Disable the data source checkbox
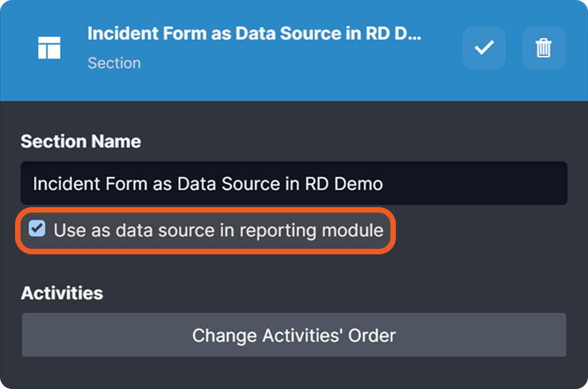Image resolution: width=588 pixels, height=389 pixels. tap(37, 228)
